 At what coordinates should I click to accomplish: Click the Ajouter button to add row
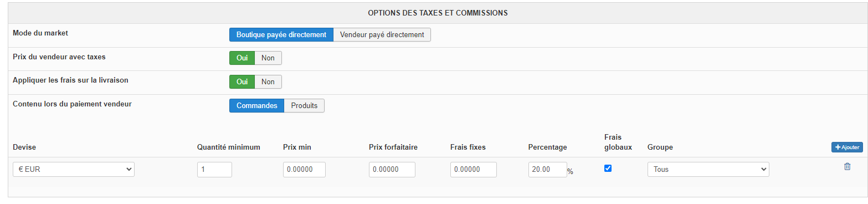pyautogui.click(x=847, y=147)
